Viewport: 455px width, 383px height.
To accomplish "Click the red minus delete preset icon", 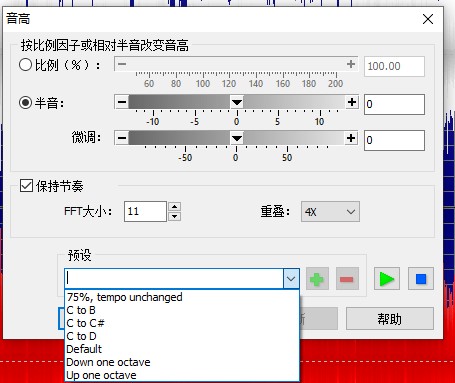I will [347, 279].
